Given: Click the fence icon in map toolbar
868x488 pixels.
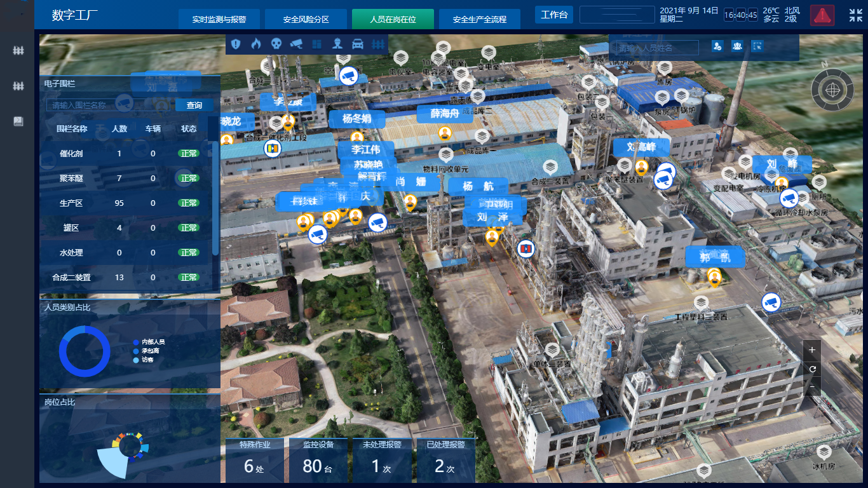Looking at the screenshot, I should (x=378, y=44).
